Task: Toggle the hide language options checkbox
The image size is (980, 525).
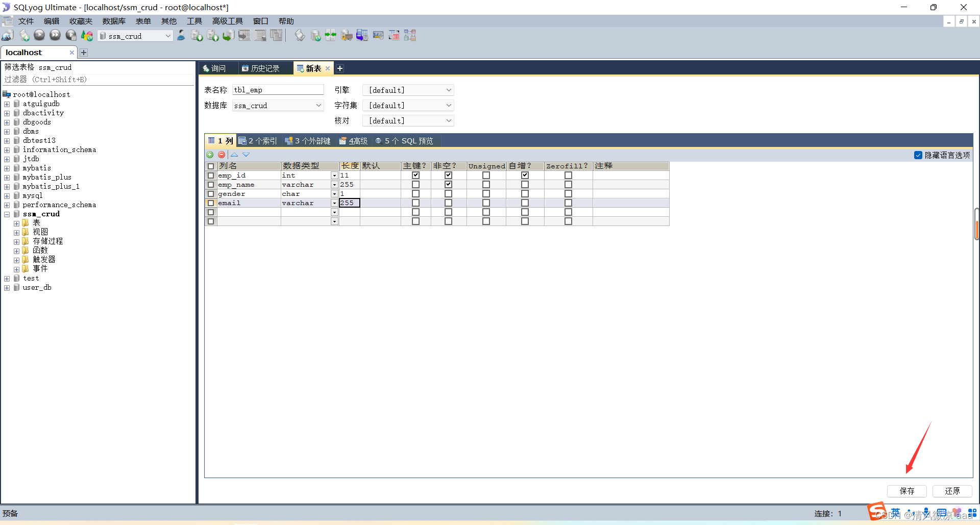Action: (918, 155)
